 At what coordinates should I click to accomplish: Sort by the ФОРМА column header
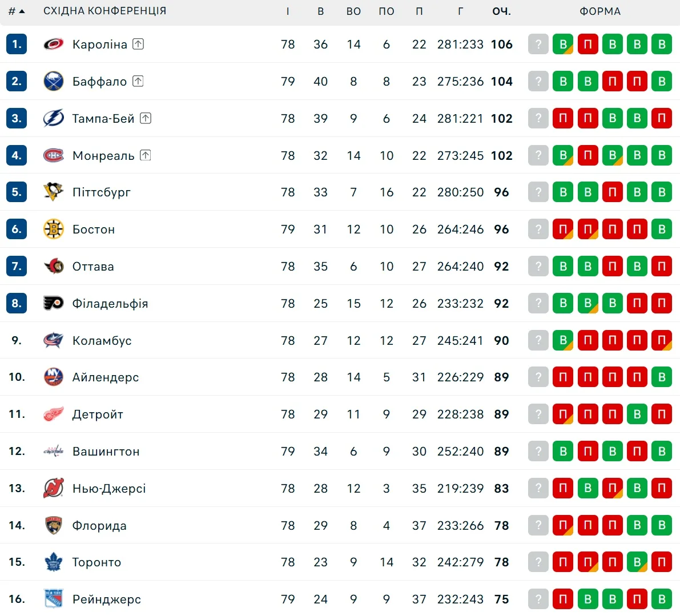[x=599, y=11]
